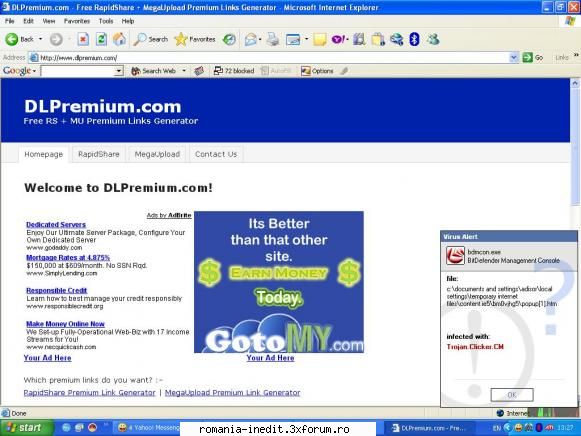Click Your Ad Here below the text ads
The width and height of the screenshot is (581, 436).
pos(47,358)
